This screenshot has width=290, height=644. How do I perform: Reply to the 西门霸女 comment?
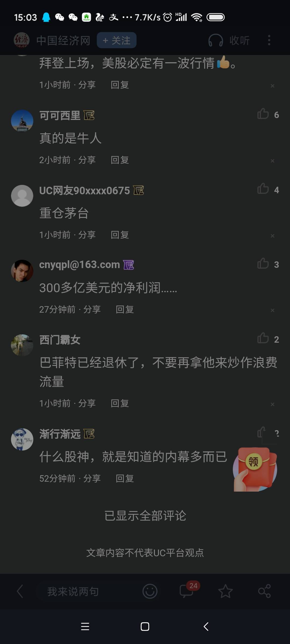pos(120,403)
